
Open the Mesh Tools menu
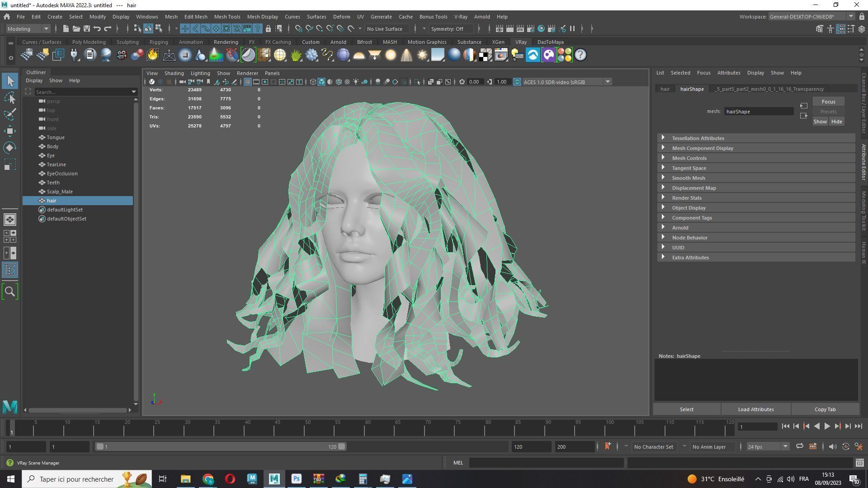pos(227,17)
